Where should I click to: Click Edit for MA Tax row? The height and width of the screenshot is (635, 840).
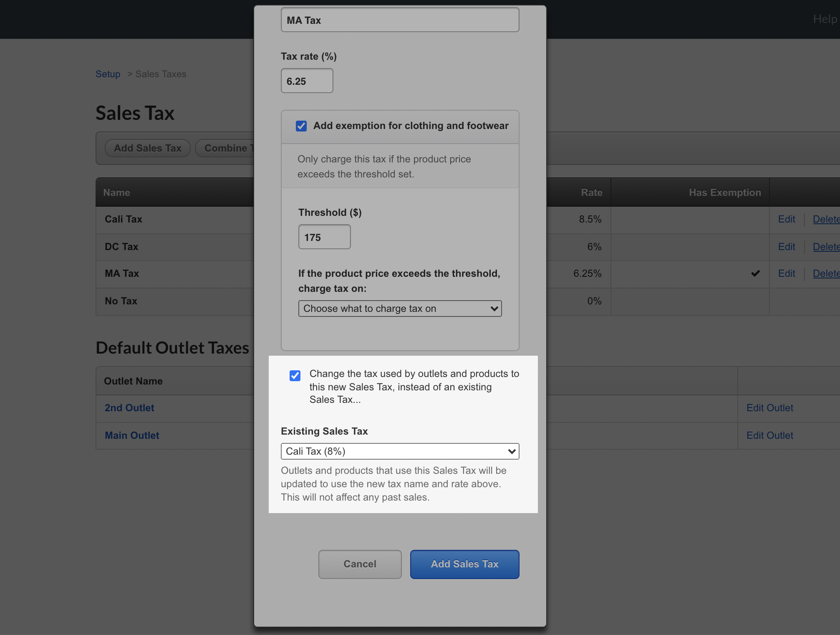[787, 273]
